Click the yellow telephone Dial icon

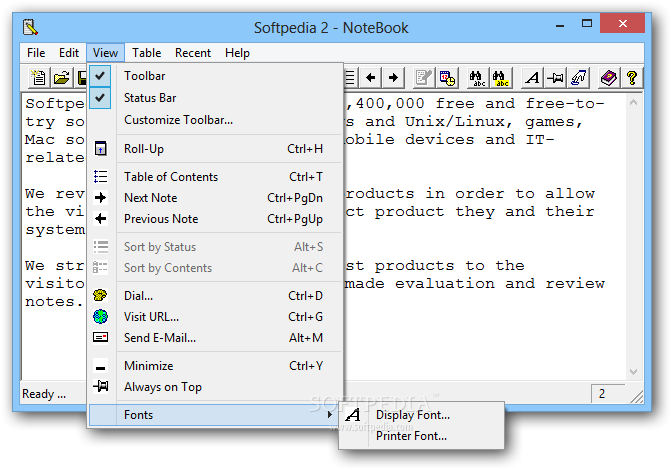coord(100,295)
